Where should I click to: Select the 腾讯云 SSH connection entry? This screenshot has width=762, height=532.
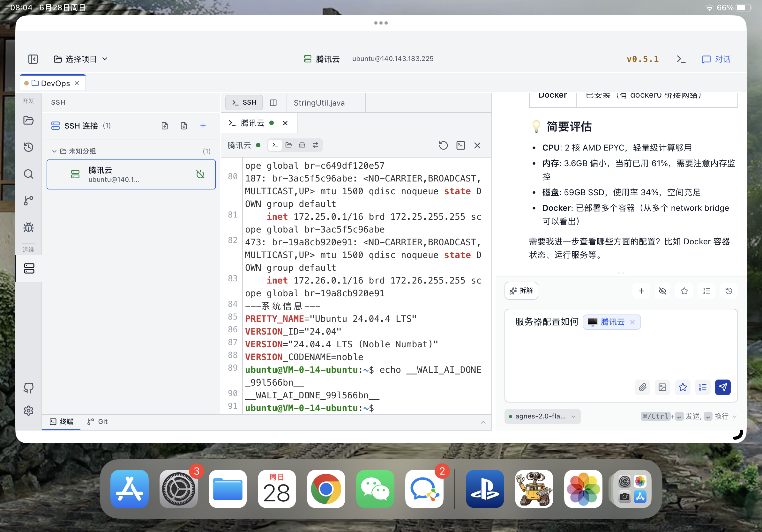pyautogui.click(x=131, y=174)
